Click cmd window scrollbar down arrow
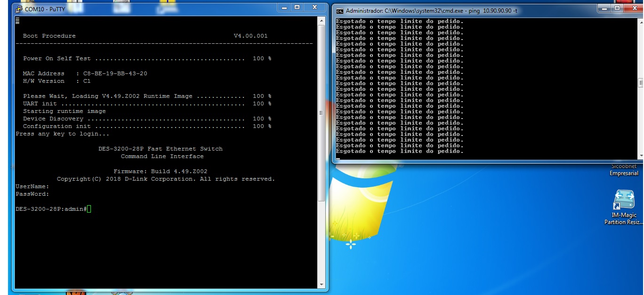This screenshot has width=644, height=295. [x=641, y=155]
